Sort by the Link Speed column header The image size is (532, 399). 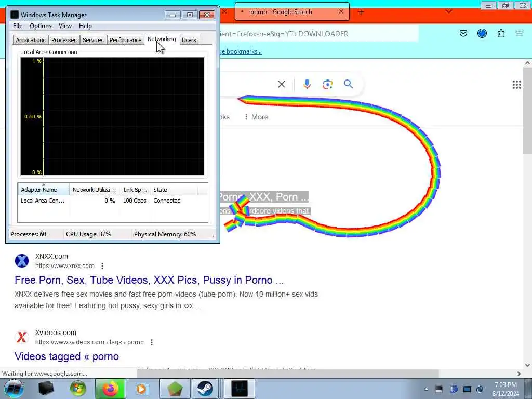135,190
